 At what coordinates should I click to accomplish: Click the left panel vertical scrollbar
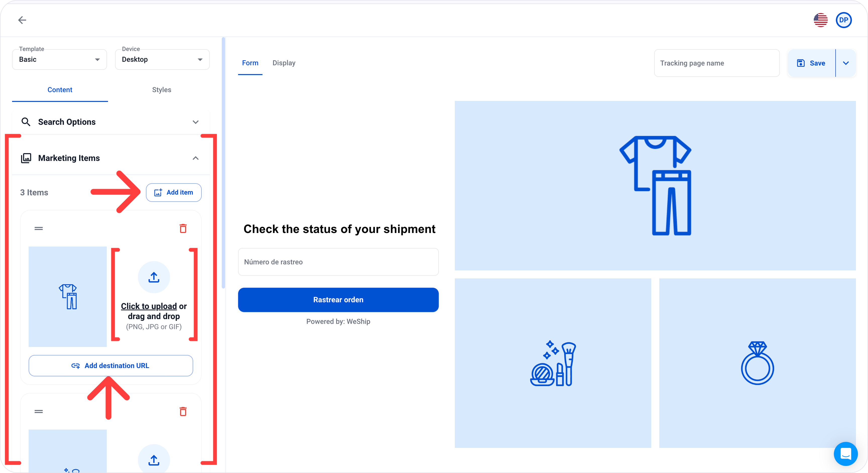pos(223,163)
